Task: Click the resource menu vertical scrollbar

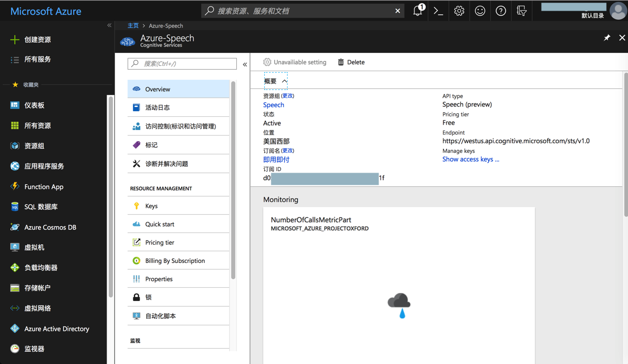Action: [x=233, y=180]
